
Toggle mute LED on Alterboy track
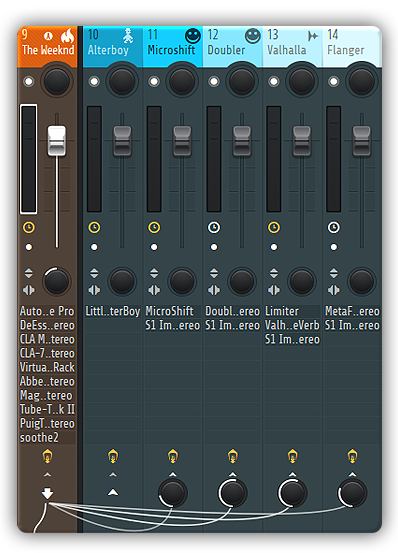(94, 82)
